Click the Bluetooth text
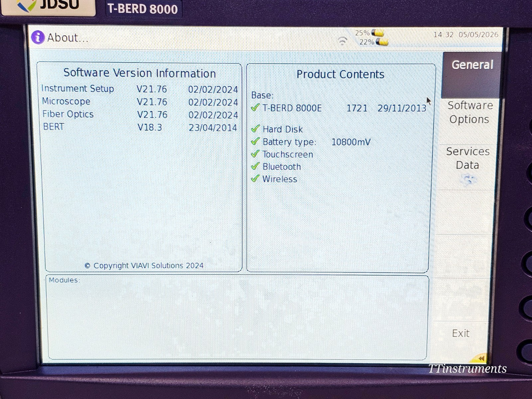 click(x=282, y=167)
